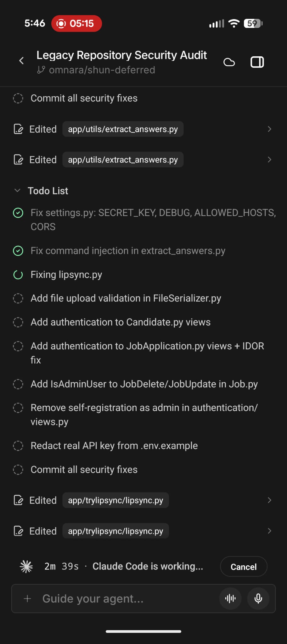Tap the back arrow in header

pos(21,61)
